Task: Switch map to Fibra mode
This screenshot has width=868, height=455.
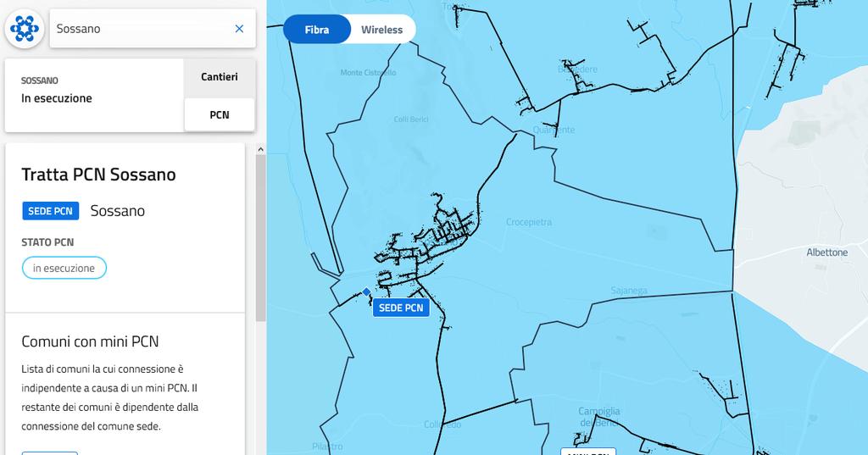Action: point(317,30)
